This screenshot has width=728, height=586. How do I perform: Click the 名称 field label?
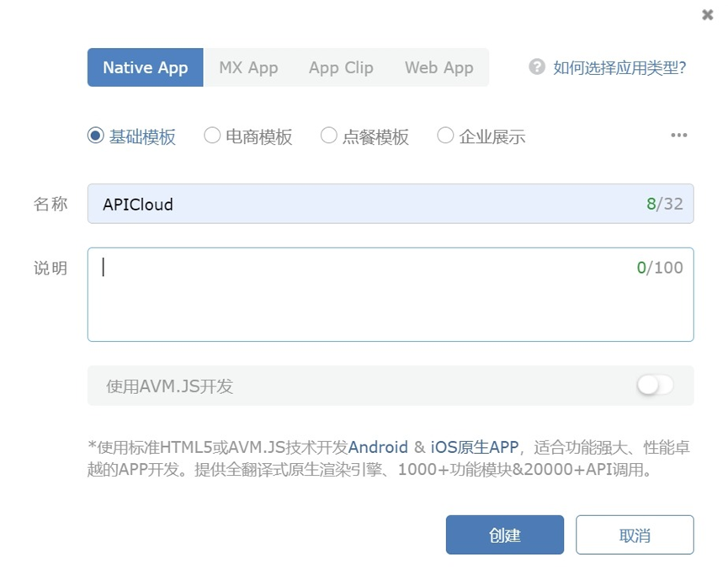coord(50,204)
